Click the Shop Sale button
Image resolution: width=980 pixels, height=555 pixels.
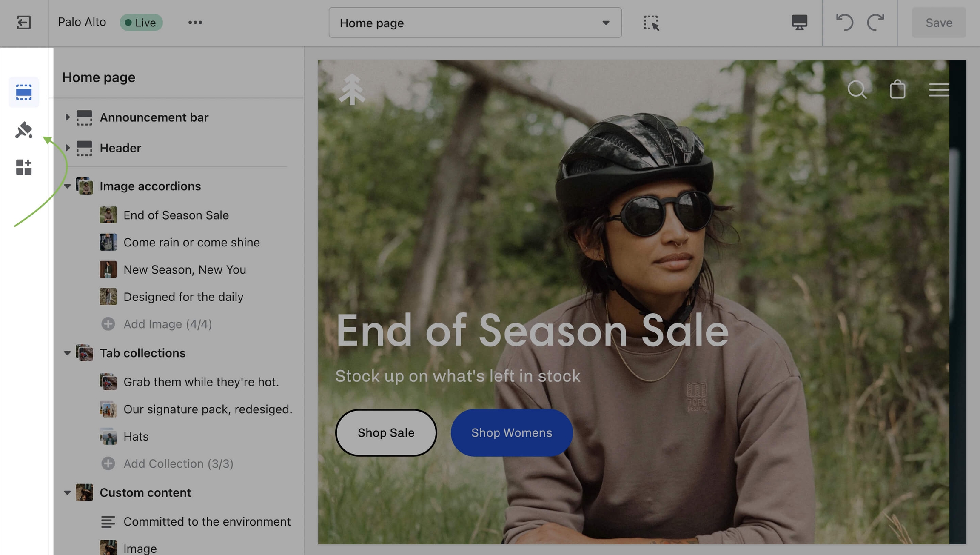click(x=386, y=432)
